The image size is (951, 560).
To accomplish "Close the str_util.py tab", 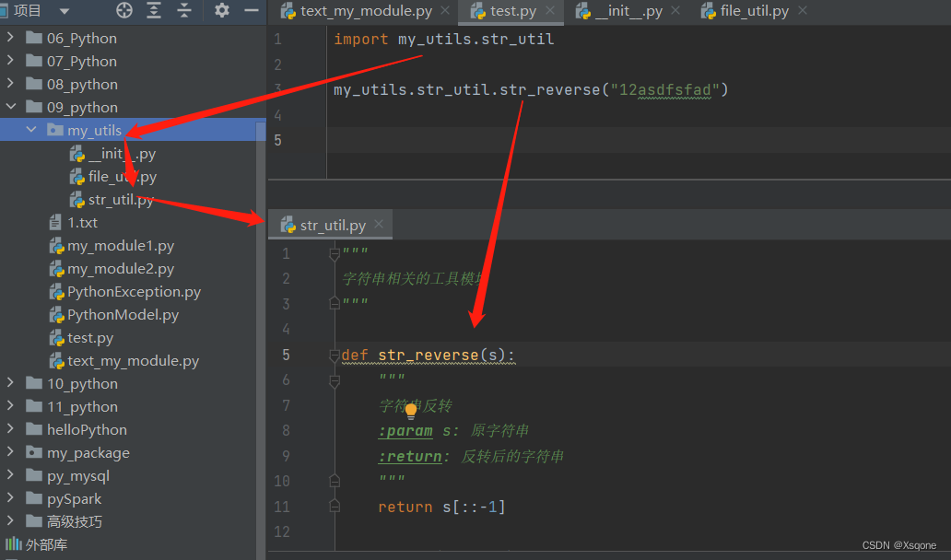I will [x=379, y=224].
